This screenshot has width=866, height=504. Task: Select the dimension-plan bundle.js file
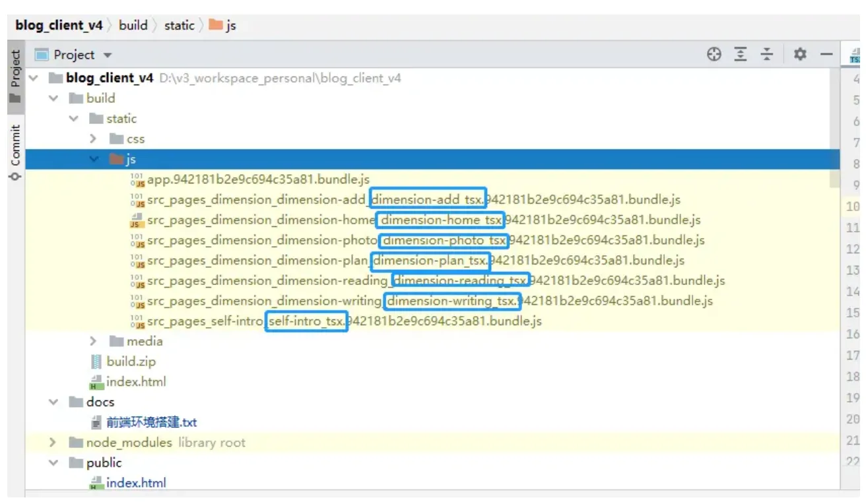[x=415, y=261]
